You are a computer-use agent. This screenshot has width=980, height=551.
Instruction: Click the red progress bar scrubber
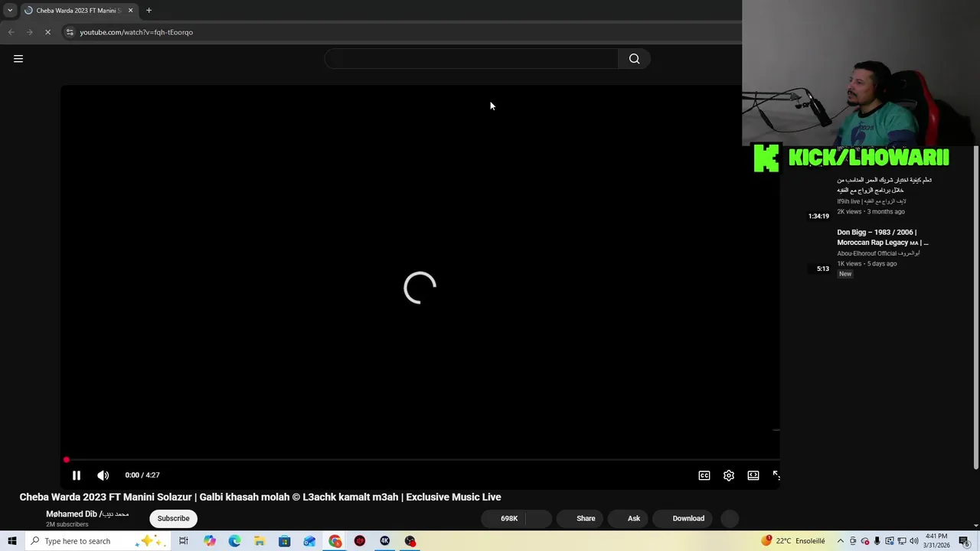67,460
